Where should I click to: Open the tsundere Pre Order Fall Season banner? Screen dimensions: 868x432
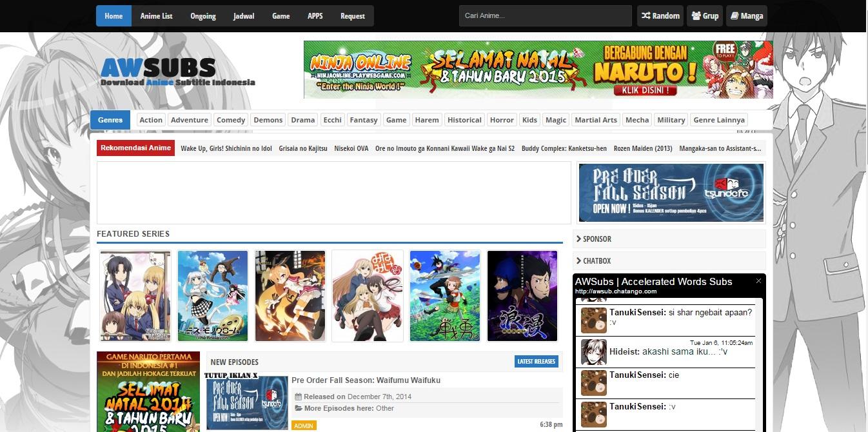click(671, 192)
